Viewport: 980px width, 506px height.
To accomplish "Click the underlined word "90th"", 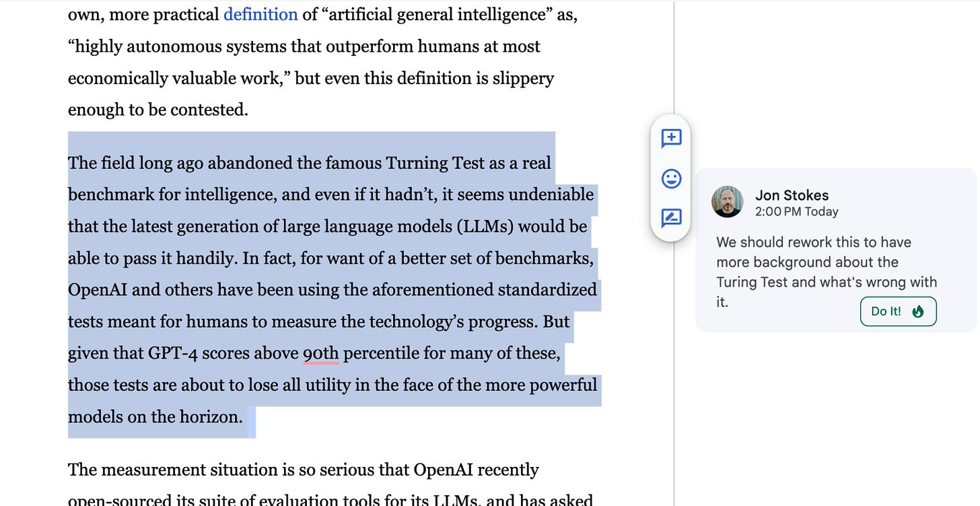I will click(x=321, y=353).
